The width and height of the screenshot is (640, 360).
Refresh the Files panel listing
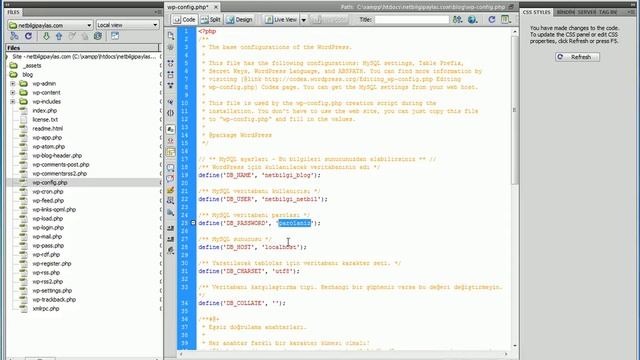[28, 36]
